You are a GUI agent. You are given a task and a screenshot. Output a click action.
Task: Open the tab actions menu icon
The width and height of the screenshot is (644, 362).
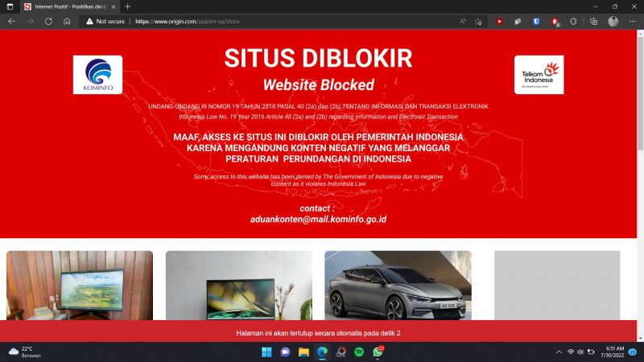click(x=10, y=6)
